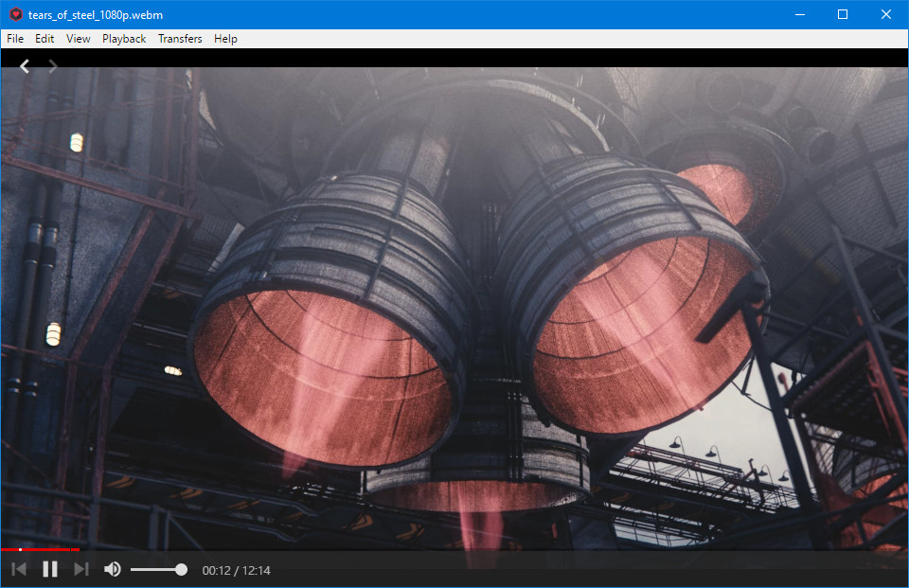Mute audio with the speaker icon
Screen dimensions: 909x588
[x=113, y=569]
